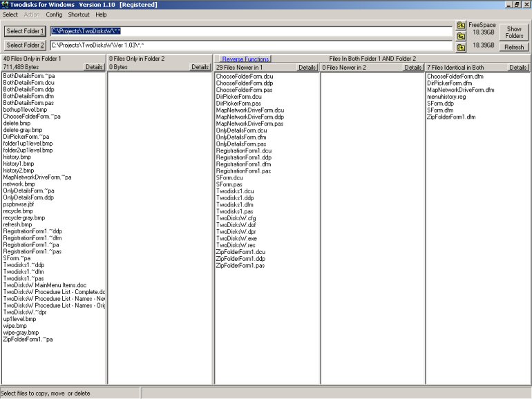Select TwoDisksW.exe in Newer in 1 list
The width and height of the screenshot is (532, 399).
coord(236,238)
